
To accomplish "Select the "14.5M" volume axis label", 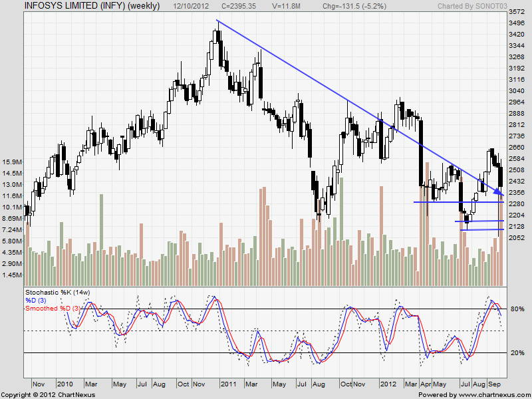I will pos(13,173).
